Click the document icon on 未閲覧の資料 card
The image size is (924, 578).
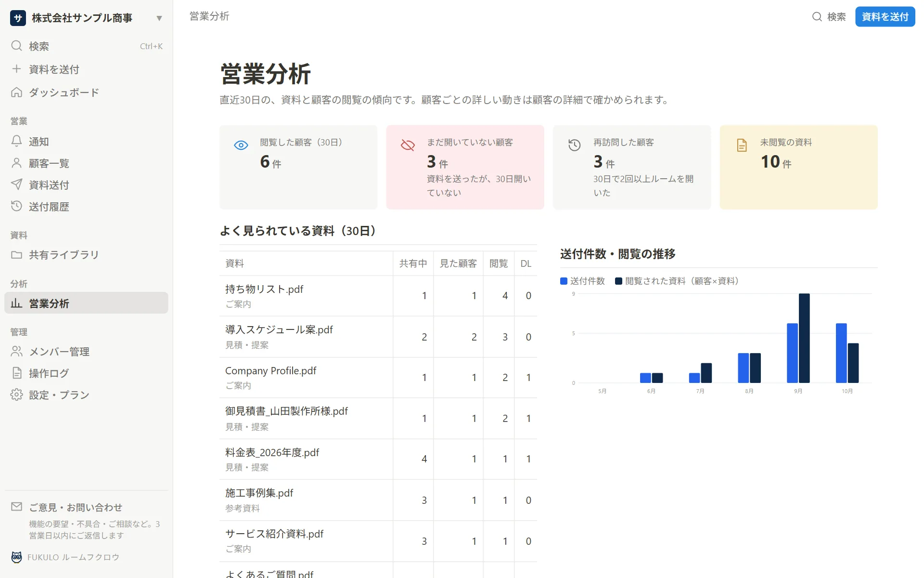742,145
